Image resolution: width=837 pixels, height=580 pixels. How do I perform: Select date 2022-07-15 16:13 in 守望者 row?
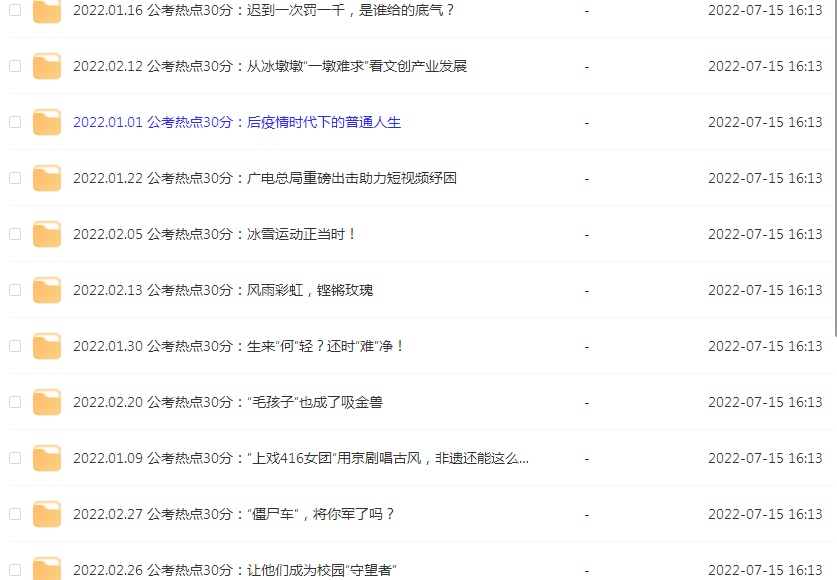coord(765,570)
